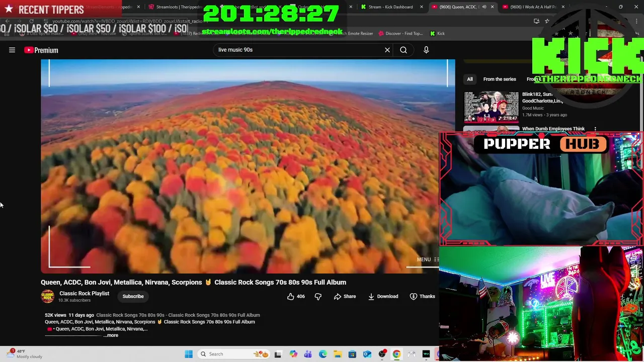
Task: Click the video title heading text
Action: (x=193, y=282)
